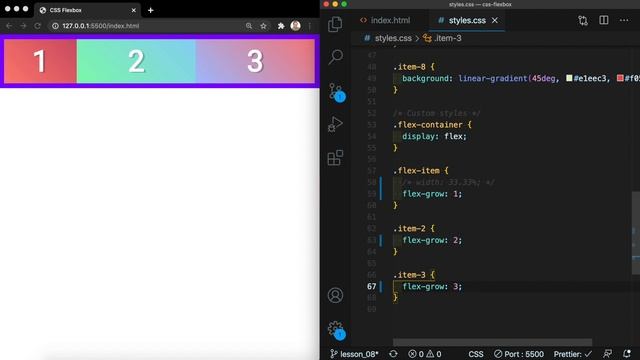Open the browser profile avatar

click(x=296, y=26)
